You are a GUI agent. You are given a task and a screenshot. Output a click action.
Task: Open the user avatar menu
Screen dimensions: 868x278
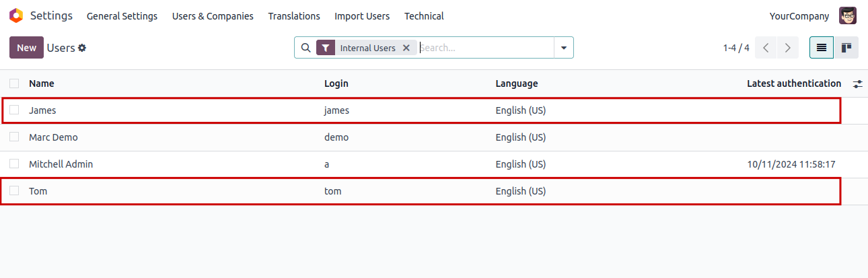click(848, 15)
